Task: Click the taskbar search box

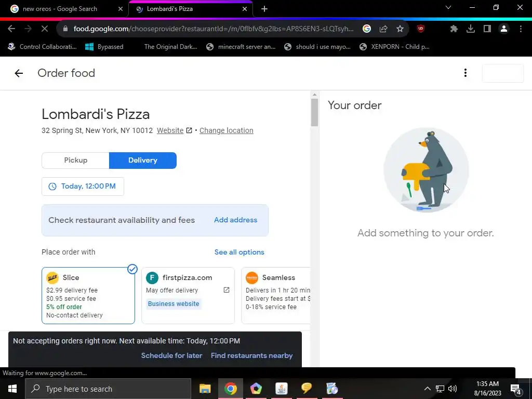Action: point(108,389)
